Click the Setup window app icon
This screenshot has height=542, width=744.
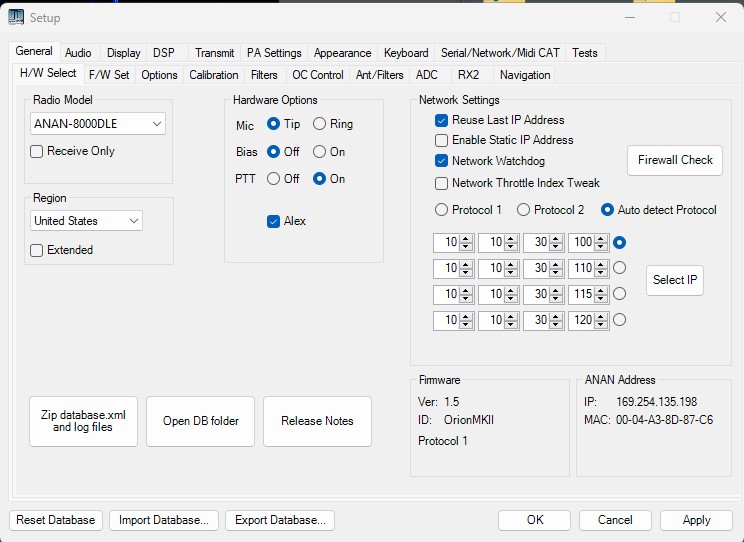coord(16,17)
